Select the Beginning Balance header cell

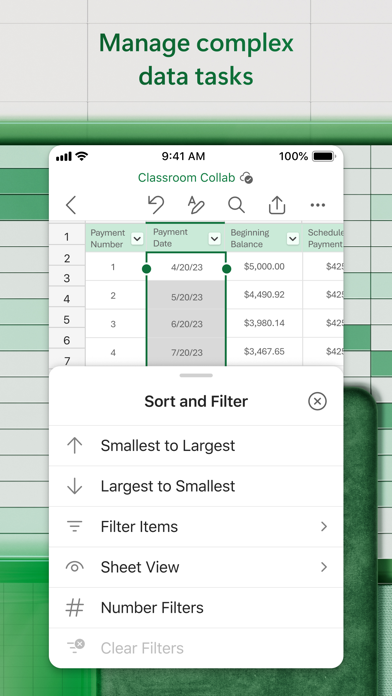coord(264,238)
